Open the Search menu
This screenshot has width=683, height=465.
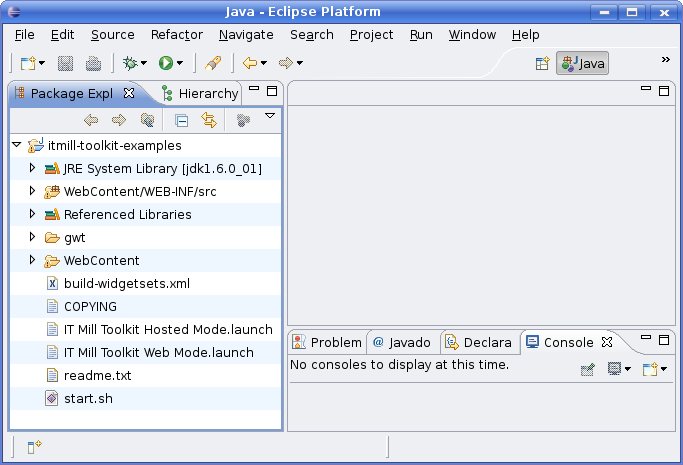312,35
